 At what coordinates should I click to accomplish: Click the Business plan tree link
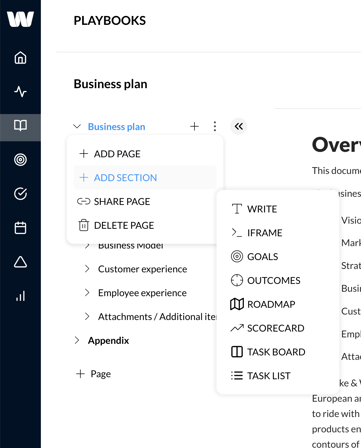click(116, 127)
